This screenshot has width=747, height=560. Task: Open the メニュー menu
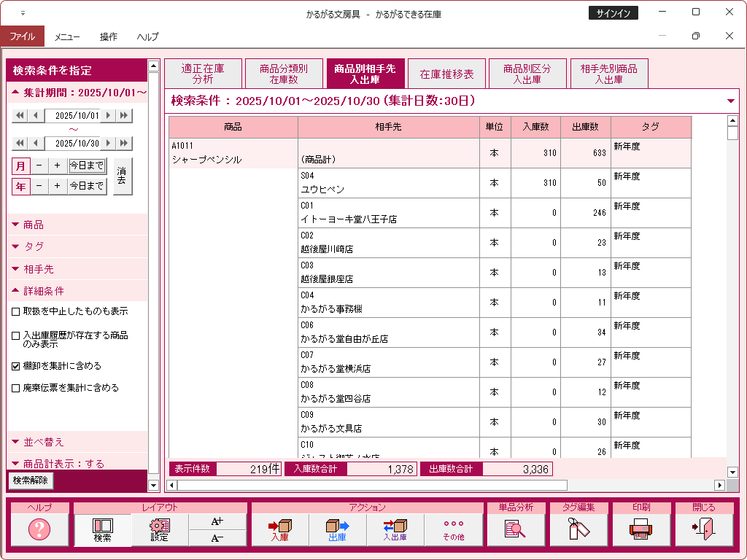click(67, 36)
